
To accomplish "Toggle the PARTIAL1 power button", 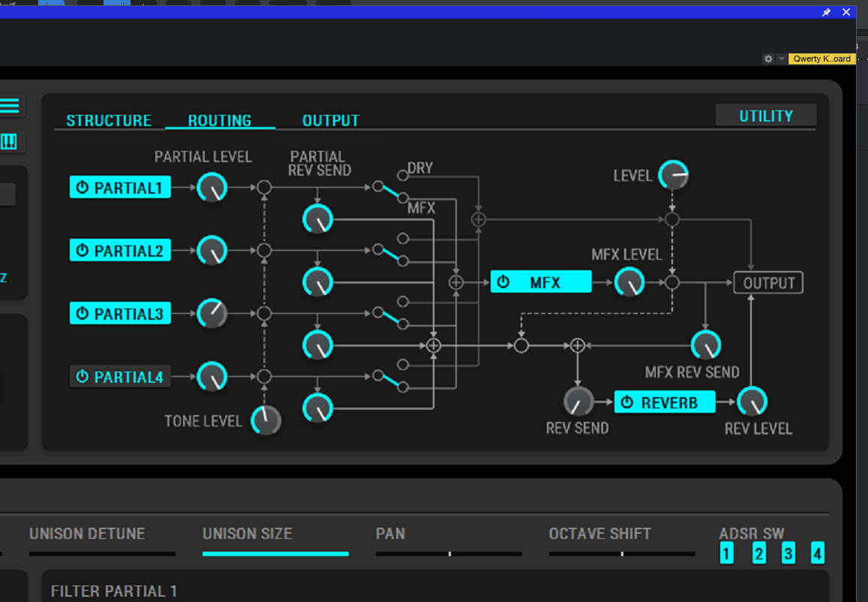I will [83, 188].
